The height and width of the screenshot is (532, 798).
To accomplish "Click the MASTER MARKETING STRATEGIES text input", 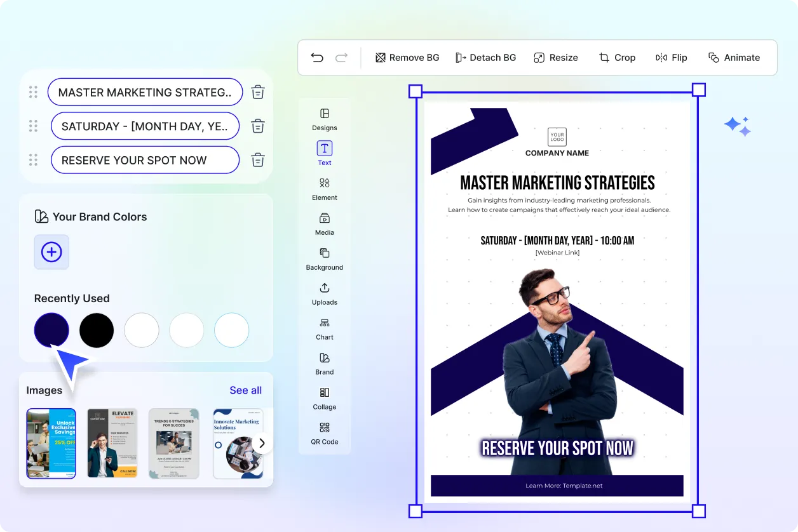I will pos(145,91).
